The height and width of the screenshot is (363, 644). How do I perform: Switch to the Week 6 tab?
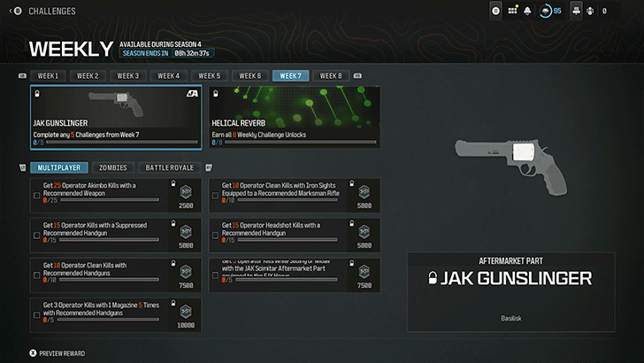tap(249, 75)
